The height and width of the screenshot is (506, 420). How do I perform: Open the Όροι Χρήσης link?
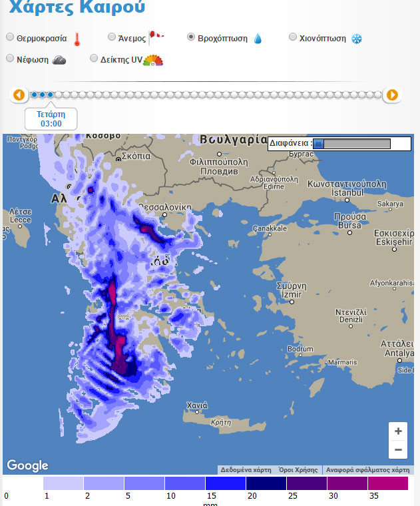298,469
